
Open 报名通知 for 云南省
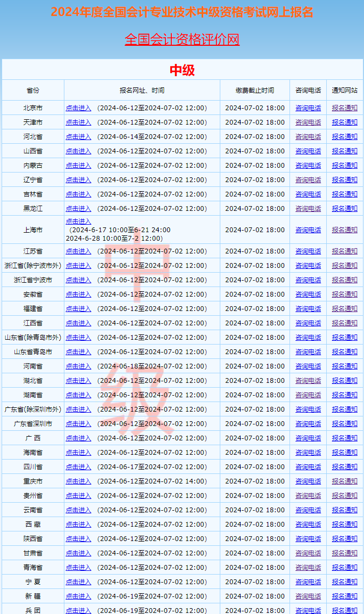pos(344,510)
